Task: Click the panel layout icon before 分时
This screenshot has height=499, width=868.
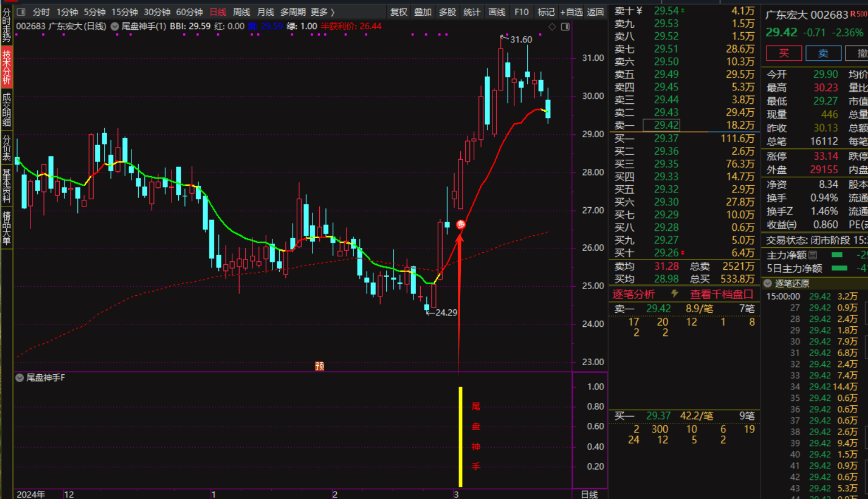Action: 21,12
